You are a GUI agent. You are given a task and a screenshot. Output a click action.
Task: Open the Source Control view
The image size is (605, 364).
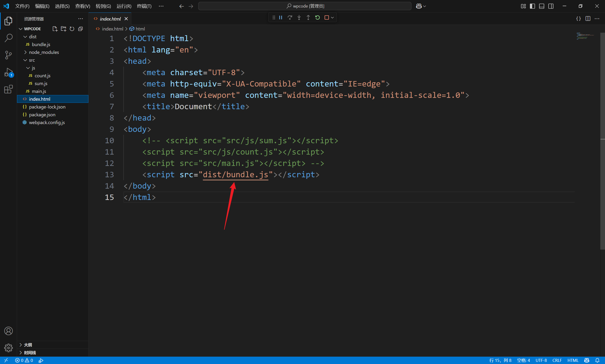coord(9,55)
